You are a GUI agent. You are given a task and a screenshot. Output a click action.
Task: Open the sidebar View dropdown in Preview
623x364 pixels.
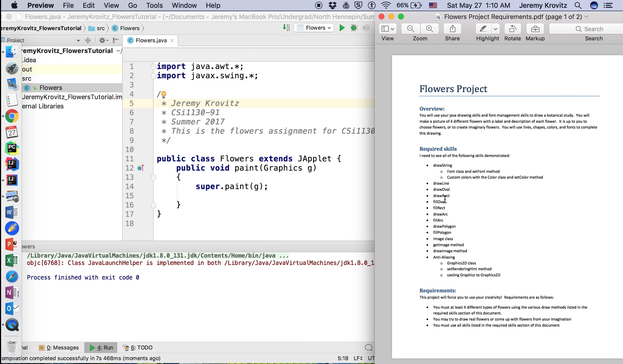[388, 29]
